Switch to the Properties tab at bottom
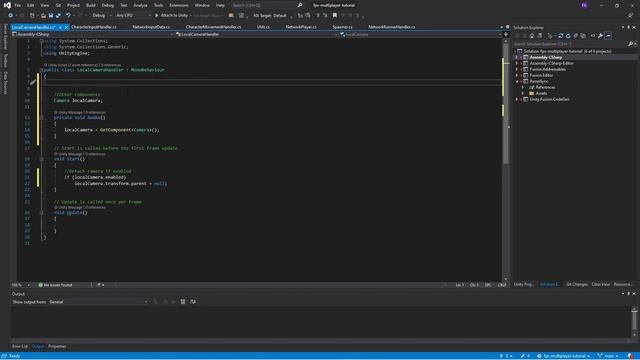Screen dimensions: 640x360 click(57, 347)
